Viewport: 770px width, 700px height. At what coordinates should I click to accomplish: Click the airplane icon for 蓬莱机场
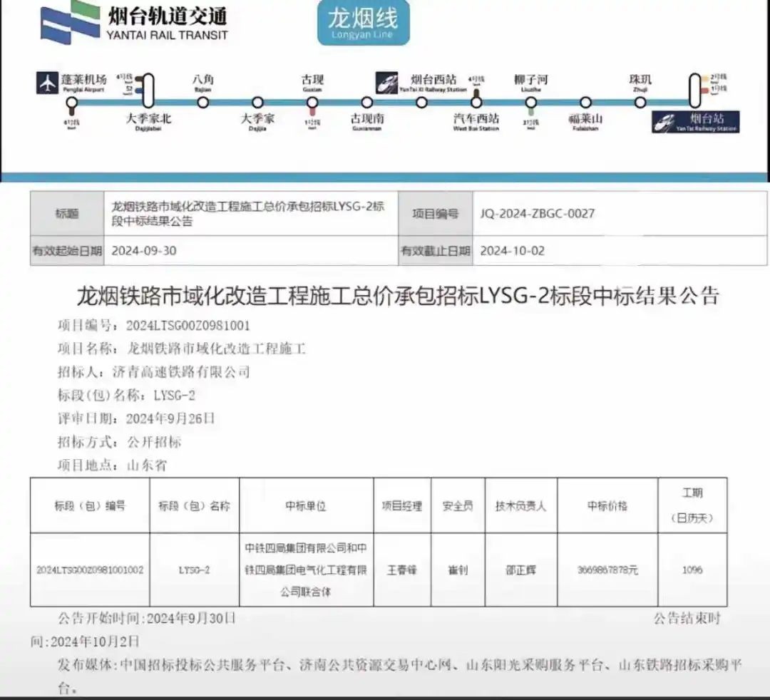[x=47, y=83]
